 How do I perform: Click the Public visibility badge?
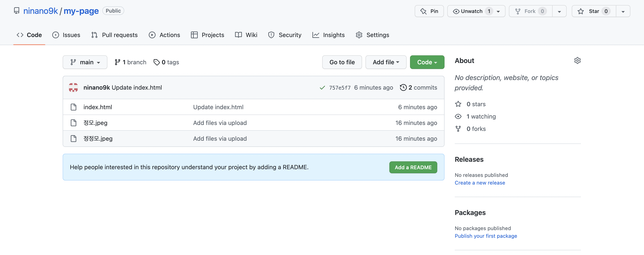coord(113,11)
